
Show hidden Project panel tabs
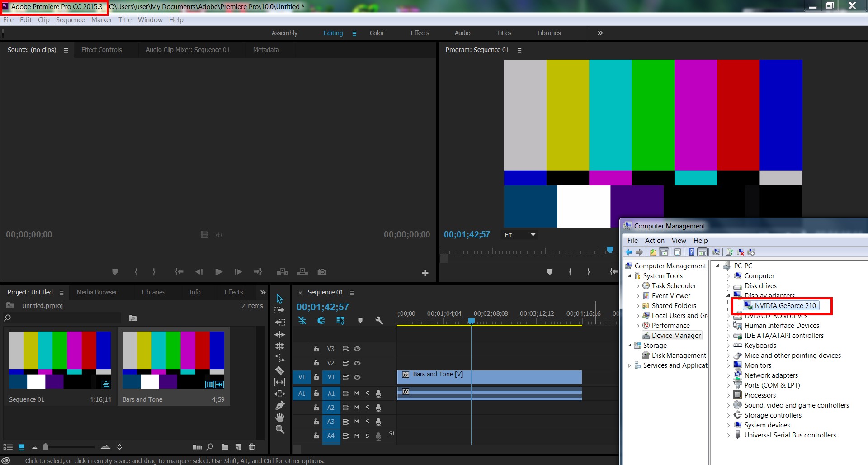pos(263,292)
